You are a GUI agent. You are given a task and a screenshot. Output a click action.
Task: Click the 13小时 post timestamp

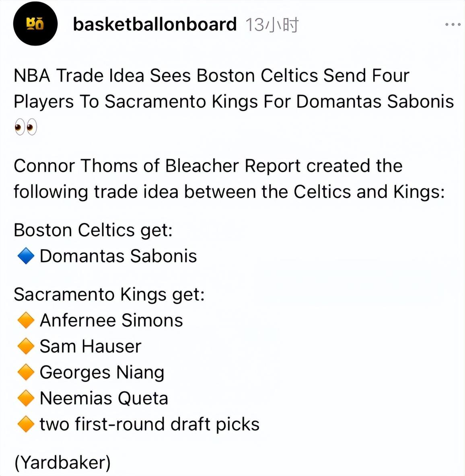pos(272,25)
